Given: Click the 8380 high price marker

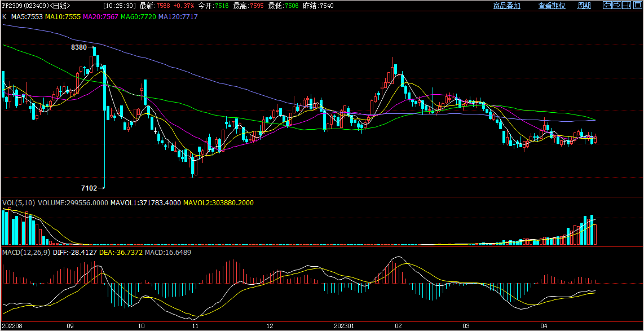Looking at the screenshot, I should point(79,47).
